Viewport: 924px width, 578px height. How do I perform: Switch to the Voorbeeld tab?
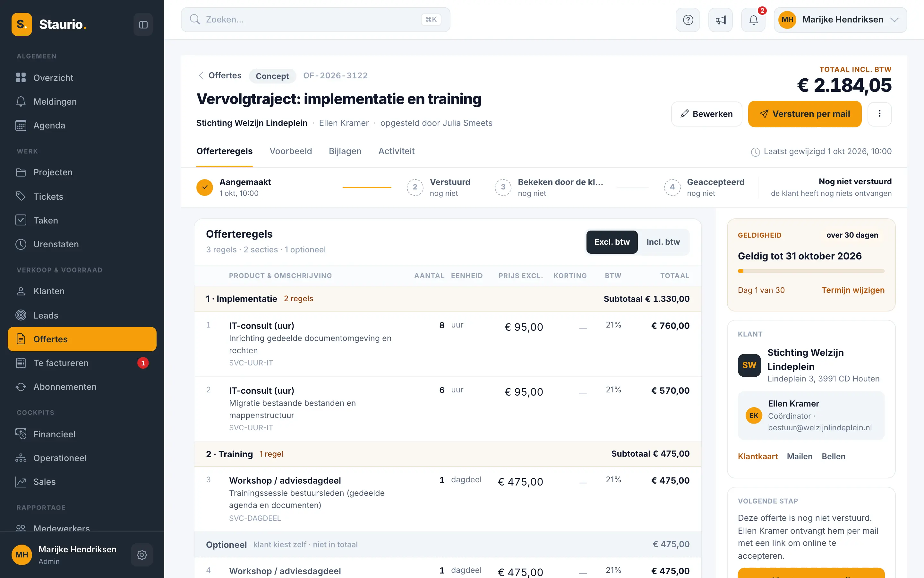291,151
